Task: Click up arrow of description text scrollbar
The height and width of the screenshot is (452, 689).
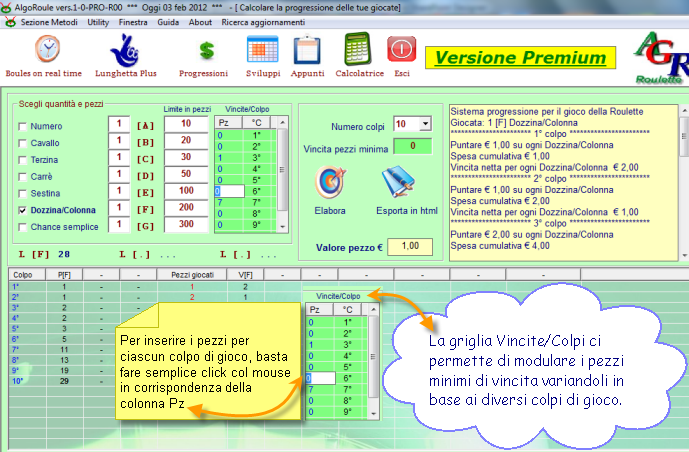Action: (684, 109)
